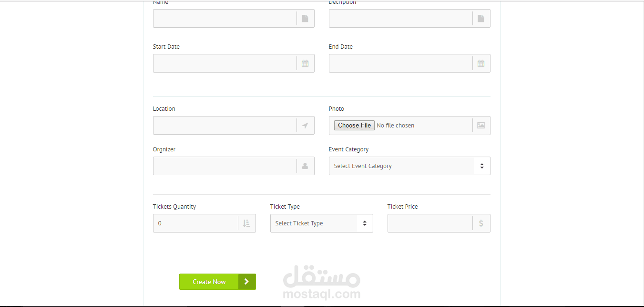Viewport: 644px width, 307px height.
Task: Click the 'Location' label
Action: pos(164,109)
